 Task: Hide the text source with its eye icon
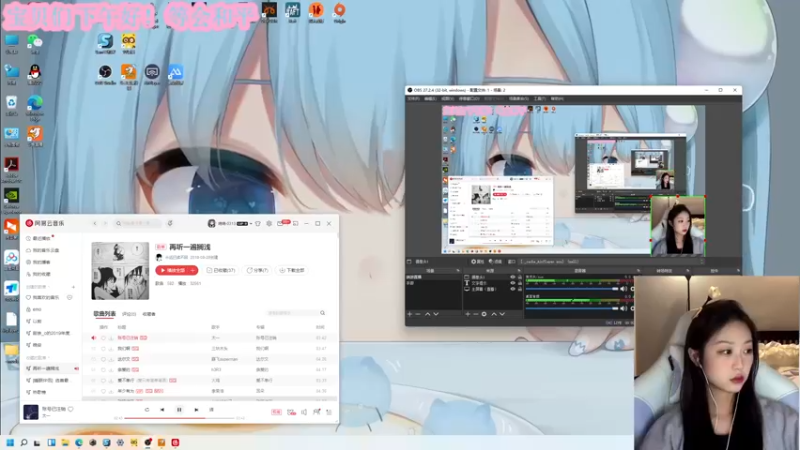(x=513, y=283)
